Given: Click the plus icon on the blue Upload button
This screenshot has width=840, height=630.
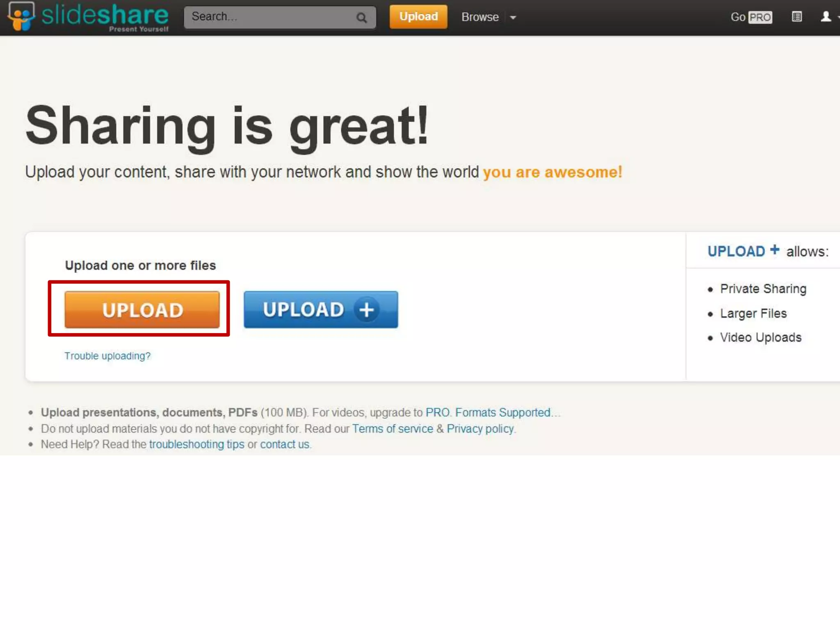Looking at the screenshot, I should point(366,310).
